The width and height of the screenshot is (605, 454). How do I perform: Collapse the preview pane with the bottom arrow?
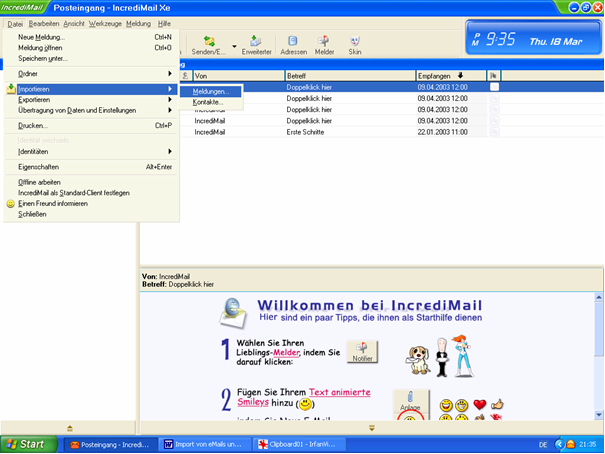pos(372,428)
